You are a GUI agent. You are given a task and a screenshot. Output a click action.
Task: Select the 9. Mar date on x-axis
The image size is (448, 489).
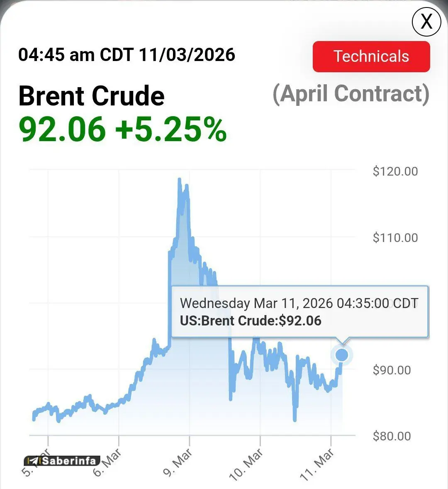coord(178,462)
